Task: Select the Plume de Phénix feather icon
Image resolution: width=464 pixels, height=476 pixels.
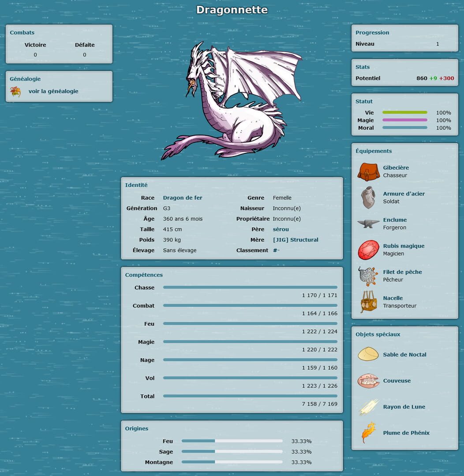Action: (x=368, y=432)
